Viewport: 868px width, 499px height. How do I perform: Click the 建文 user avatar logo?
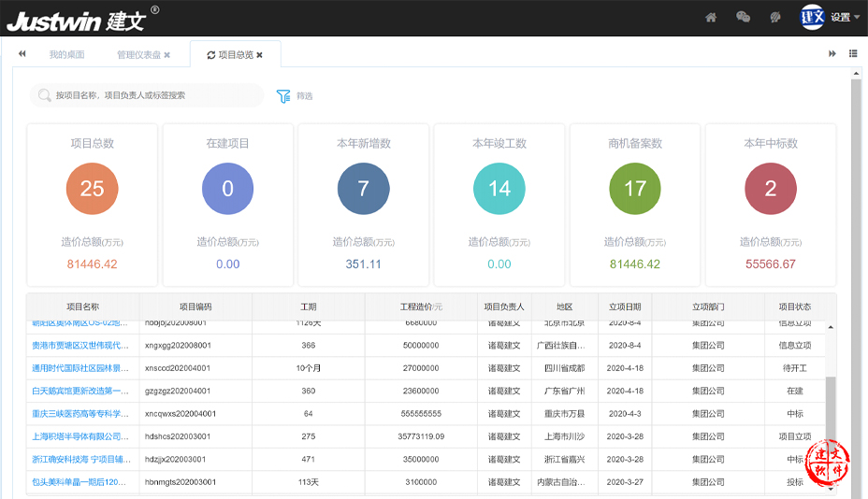812,16
